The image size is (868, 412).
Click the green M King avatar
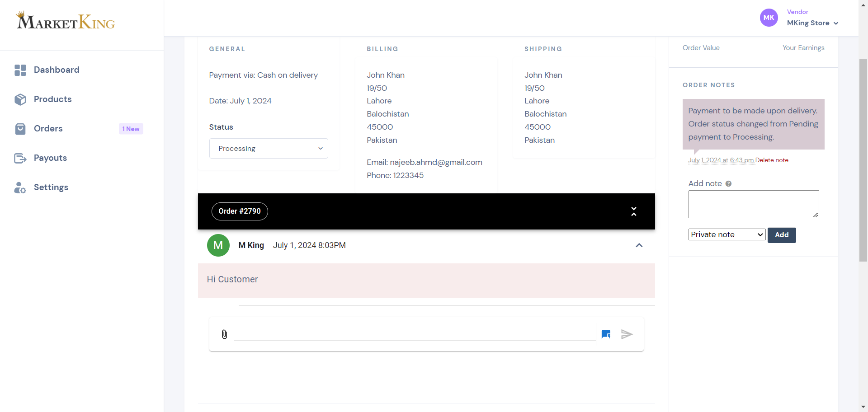coord(218,245)
